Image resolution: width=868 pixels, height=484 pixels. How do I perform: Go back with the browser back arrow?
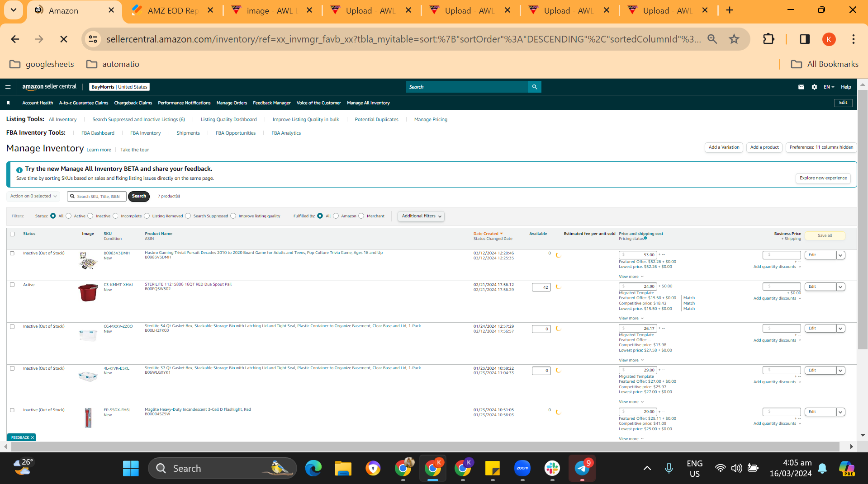pos(15,39)
